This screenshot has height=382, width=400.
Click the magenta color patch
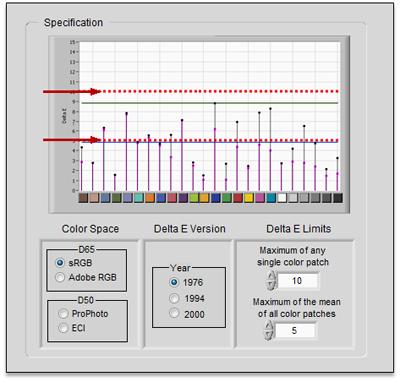coord(260,198)
